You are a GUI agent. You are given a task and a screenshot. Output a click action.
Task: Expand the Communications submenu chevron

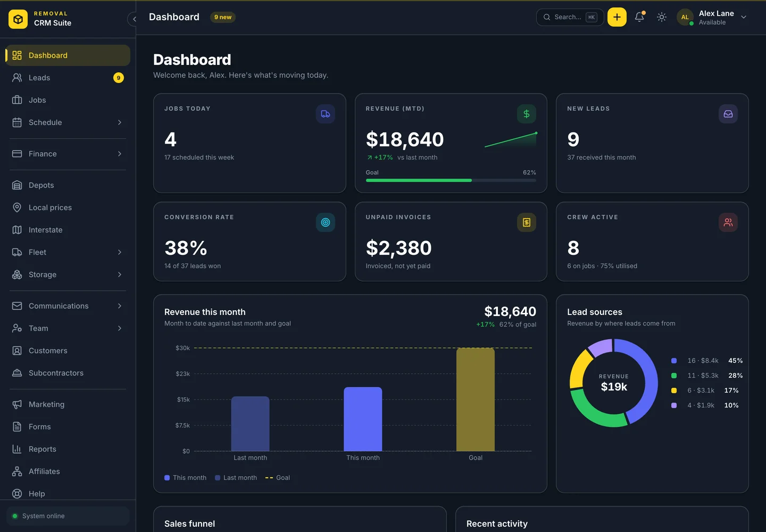pos(120,306)
